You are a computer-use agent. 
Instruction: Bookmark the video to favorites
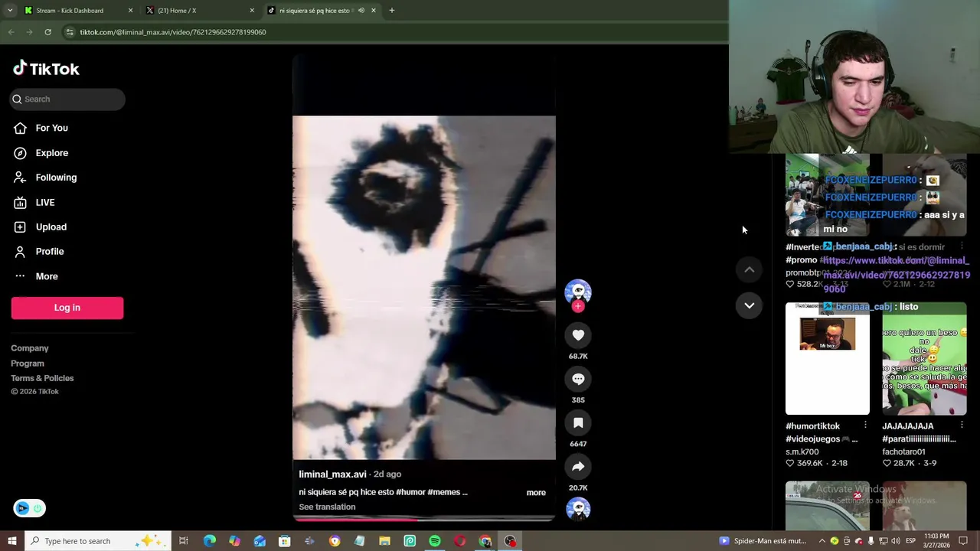coord(578,422)
